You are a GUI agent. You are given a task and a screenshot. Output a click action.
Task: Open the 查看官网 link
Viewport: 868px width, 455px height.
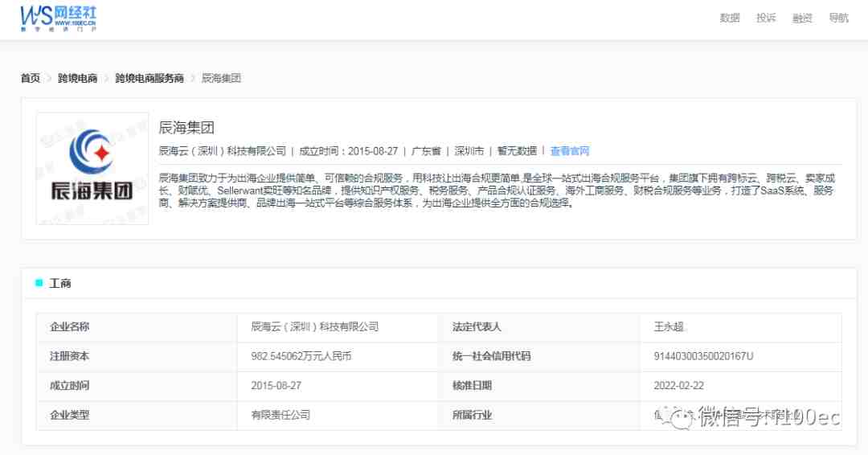[x=570, y=150]
